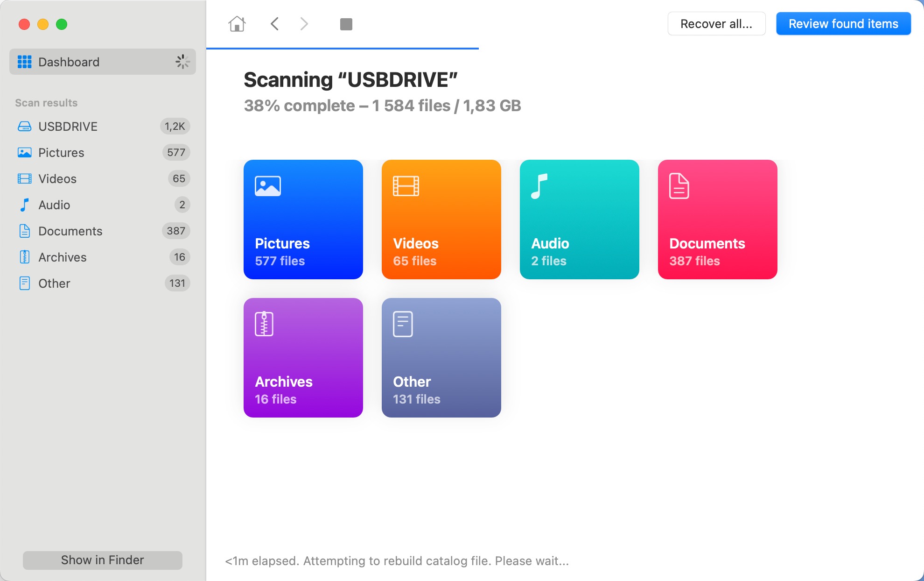Screen dimensions: 924x581
Task: Select Dashboard in the sidebar
Action: pyautogui.click(x=103, y=62)
